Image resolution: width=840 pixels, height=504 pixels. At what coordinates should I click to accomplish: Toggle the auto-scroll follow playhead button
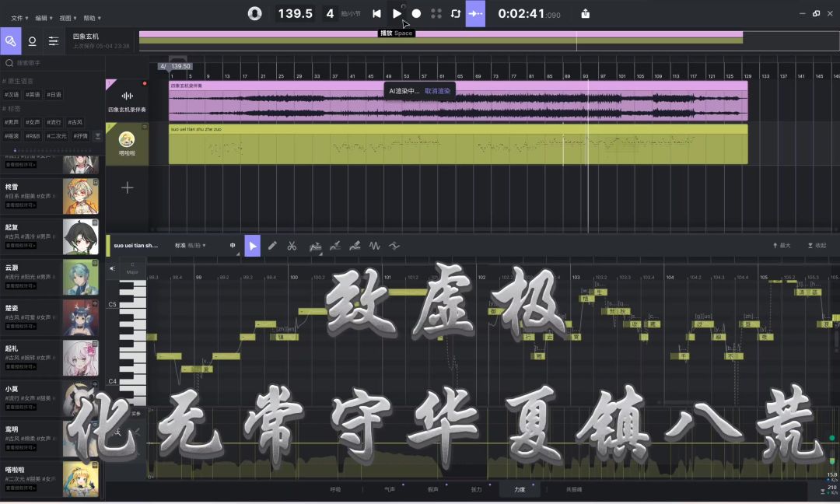point(475,13)
